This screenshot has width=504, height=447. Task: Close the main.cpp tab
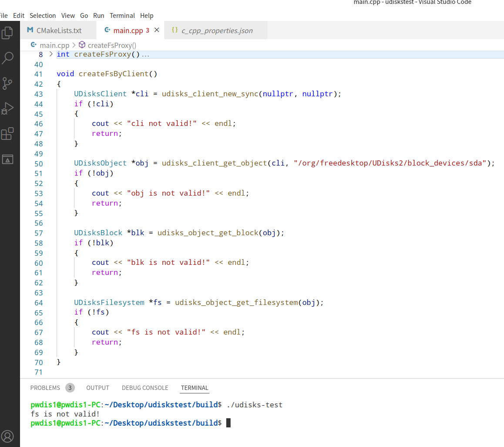(157, 30)
